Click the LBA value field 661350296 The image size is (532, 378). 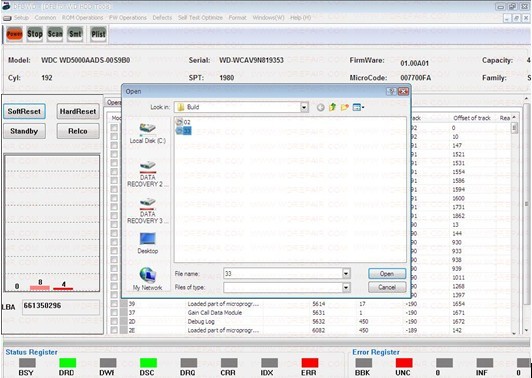(x=61, y=307)
